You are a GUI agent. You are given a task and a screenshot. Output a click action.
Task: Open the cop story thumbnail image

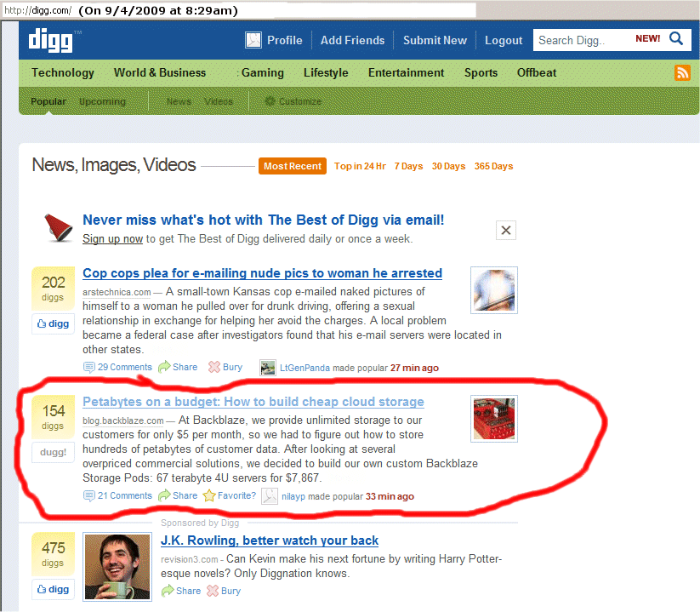point(494,290)
